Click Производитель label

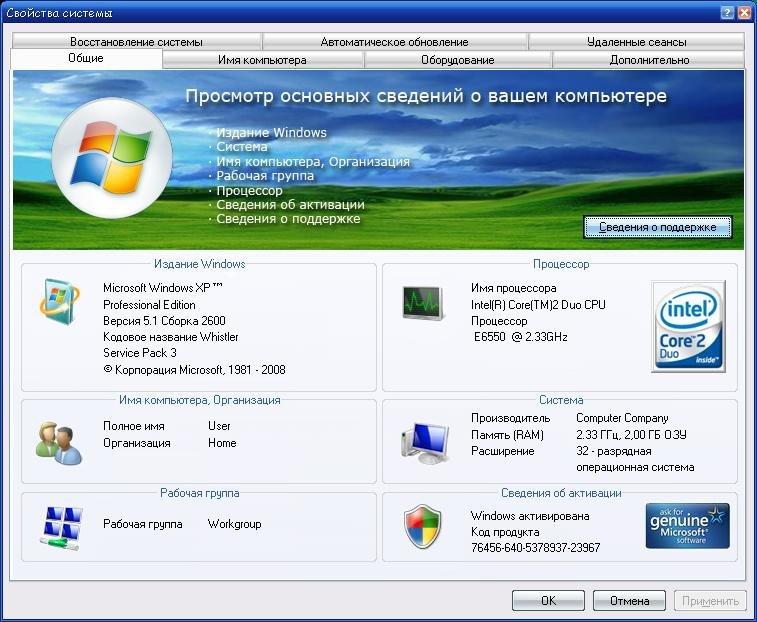510,418
